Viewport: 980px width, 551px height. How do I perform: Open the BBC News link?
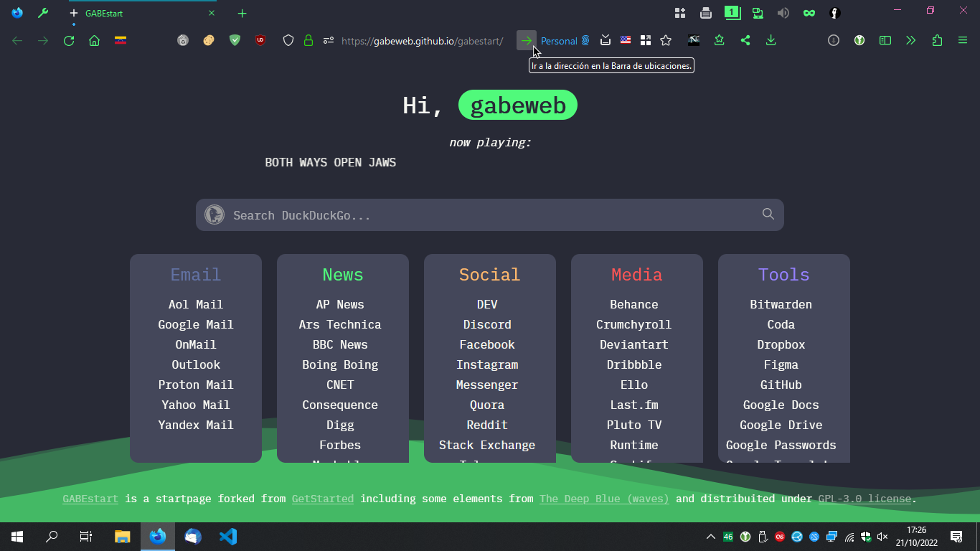(340, 344)
